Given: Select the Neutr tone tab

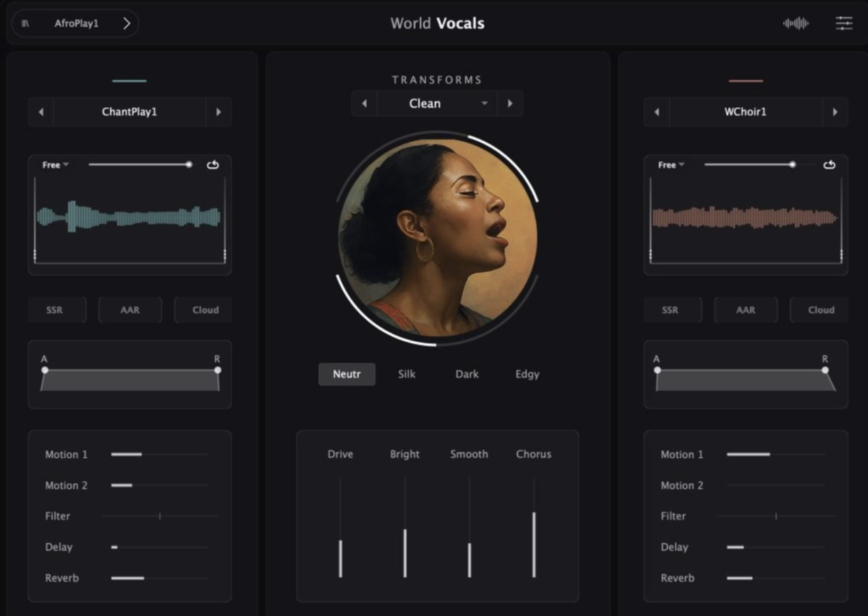Looking at the screenshot, I should pyautogui.click(x=347, y=374).
